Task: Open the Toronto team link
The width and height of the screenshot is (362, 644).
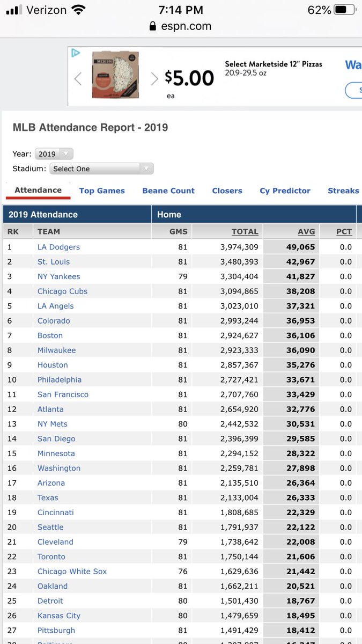Action: [x=51, y=557]
